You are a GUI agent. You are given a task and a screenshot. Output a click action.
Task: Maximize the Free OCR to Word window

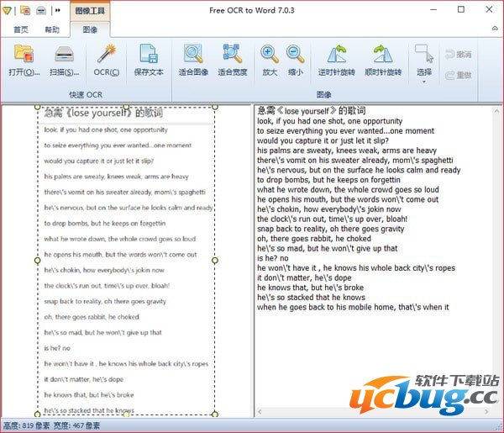click(x=461, y=9)
